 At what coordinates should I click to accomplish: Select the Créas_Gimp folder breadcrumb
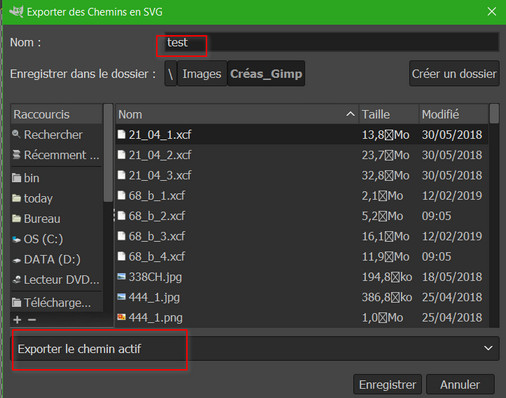pyautogui.click(x=266, y=74)
